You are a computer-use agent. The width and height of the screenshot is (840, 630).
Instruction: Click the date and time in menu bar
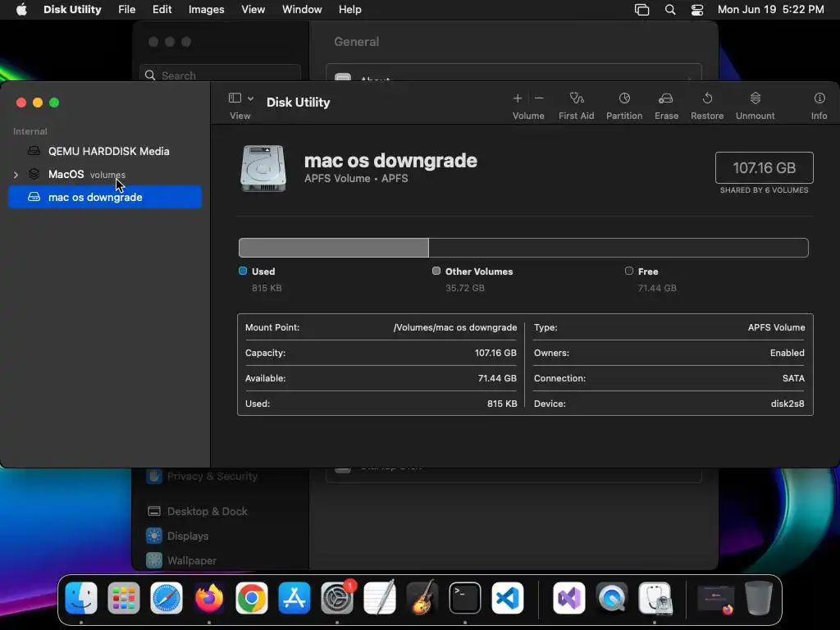(770, 10)
